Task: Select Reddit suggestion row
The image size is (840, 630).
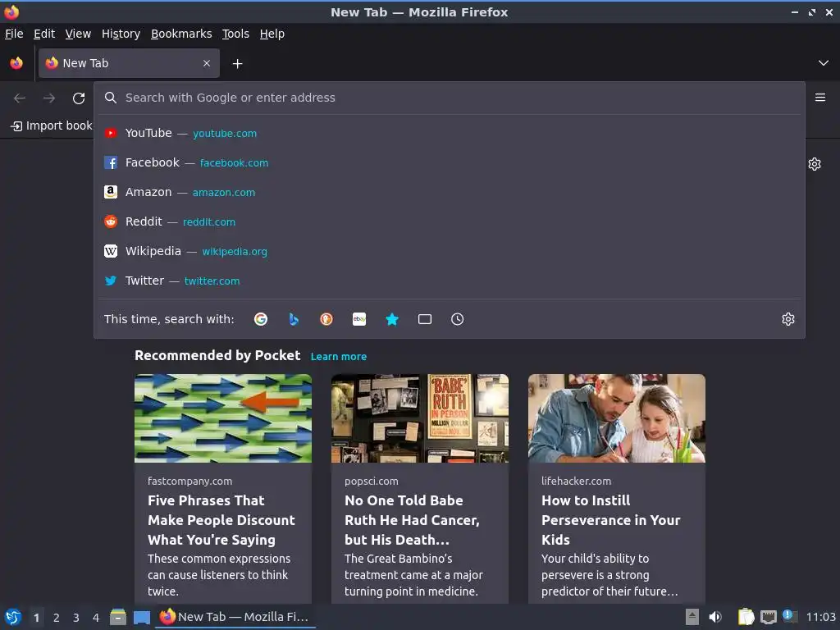Action: [450, 221]
